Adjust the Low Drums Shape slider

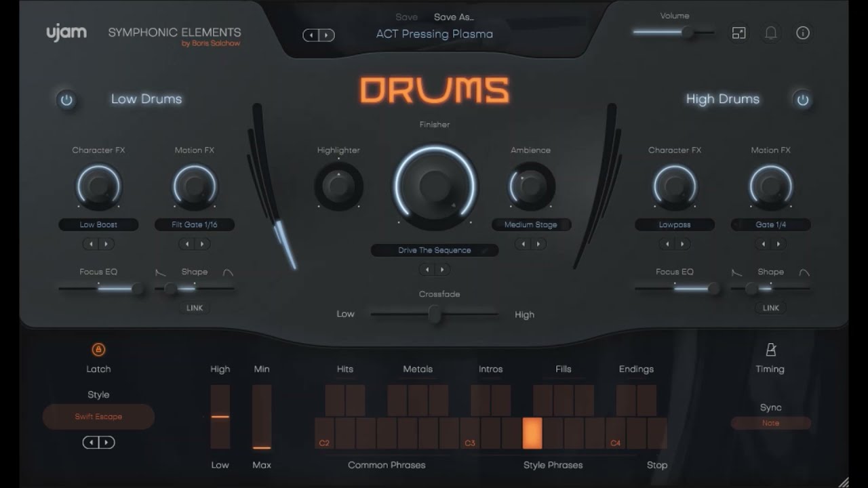pyautogui.click(x=195, y=289)
